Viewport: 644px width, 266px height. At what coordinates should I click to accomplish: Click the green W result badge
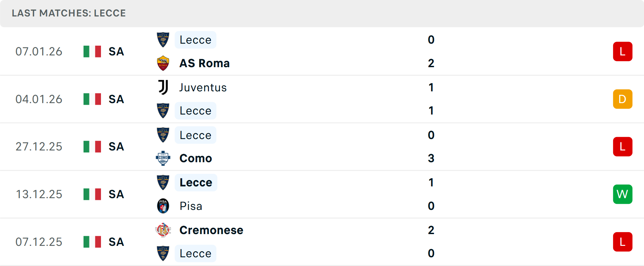(623, 194)
